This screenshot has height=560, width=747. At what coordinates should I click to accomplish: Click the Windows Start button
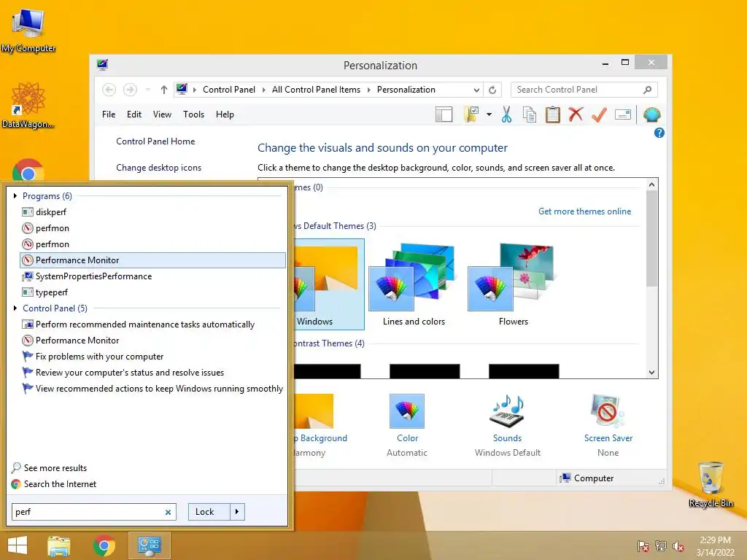coord(18,545)
